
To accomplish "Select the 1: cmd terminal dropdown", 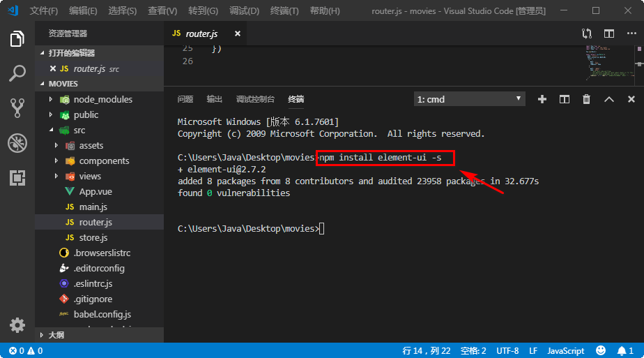I will click(x=470, y=99).
